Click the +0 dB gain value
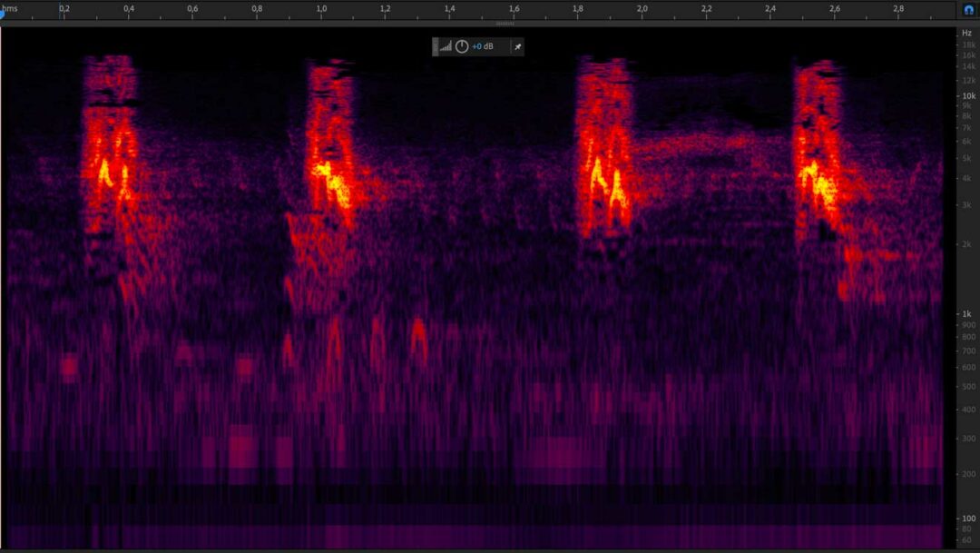The height and width of the screenshot is (553, 980). tap(483, 46)
